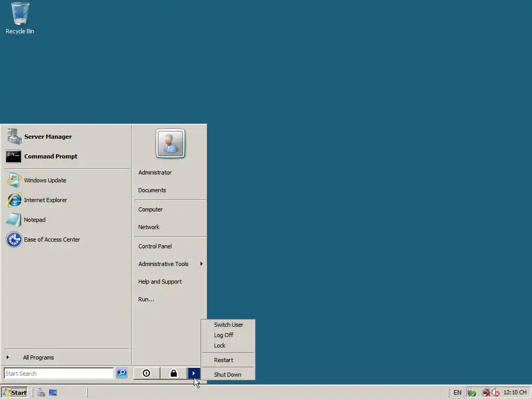Open Notepad from recent programs
The width and height of the screenshot is (532, 399).
click(x=67, y=220)
